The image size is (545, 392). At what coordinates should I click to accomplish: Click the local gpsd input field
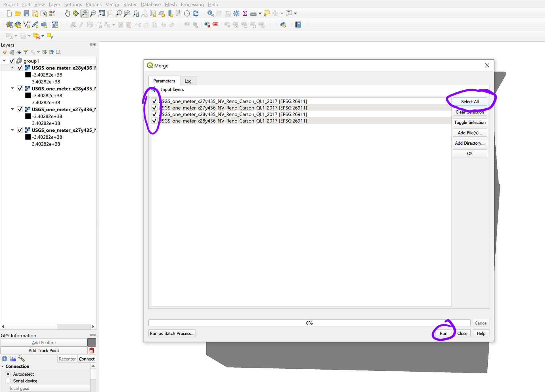click(50, 388)
